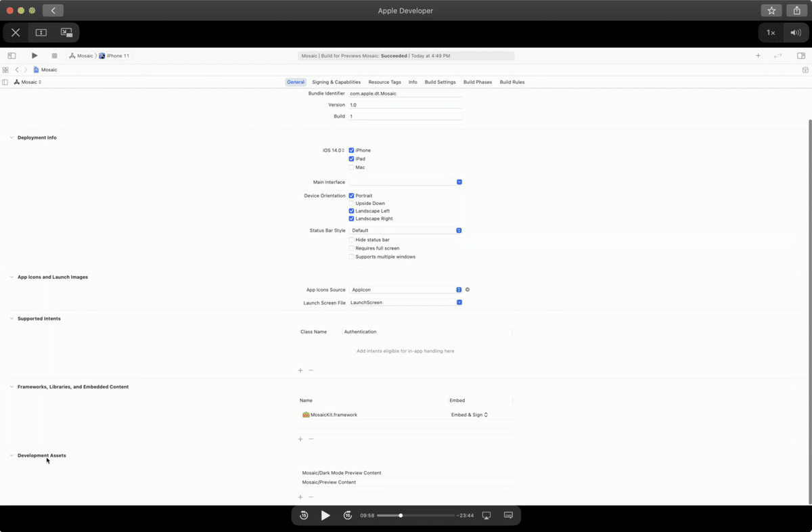Change the iOS 14.0 deployment target
This screenshot has width=812, height=532.
(x=334, y=150)
